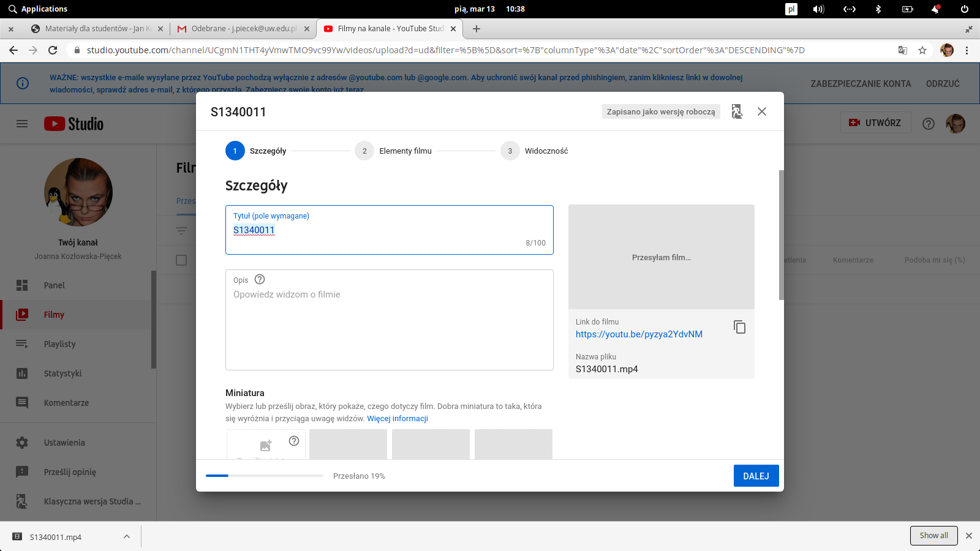Open the https://youtu.be/pyzya2YdvNM link

[x=639, y=334]
